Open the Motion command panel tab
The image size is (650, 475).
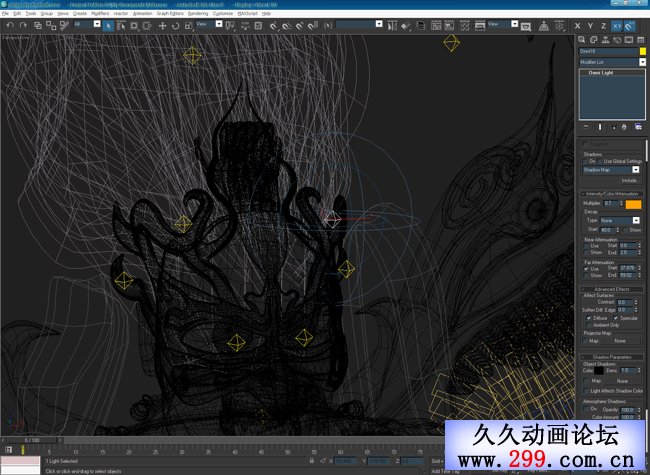pyautogui.click(x=617, y=40)
